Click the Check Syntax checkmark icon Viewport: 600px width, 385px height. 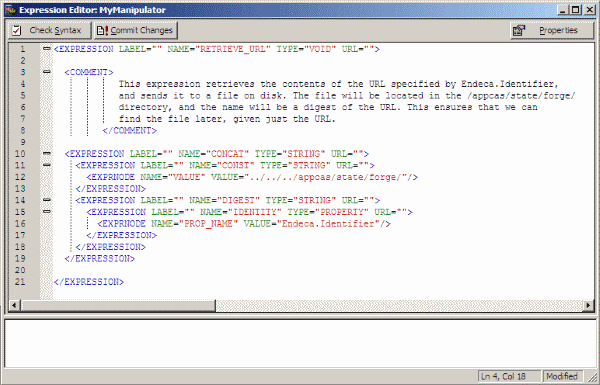(16, 30)
